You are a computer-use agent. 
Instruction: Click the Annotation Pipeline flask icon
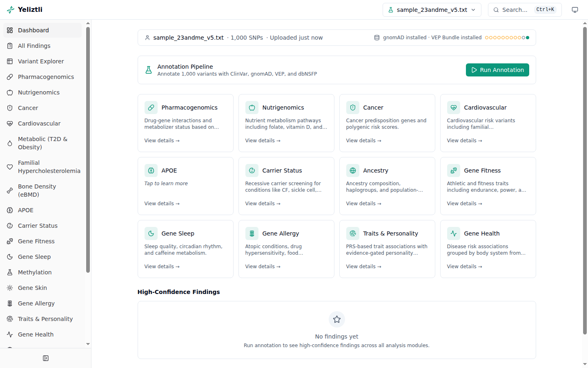[149, 70]
